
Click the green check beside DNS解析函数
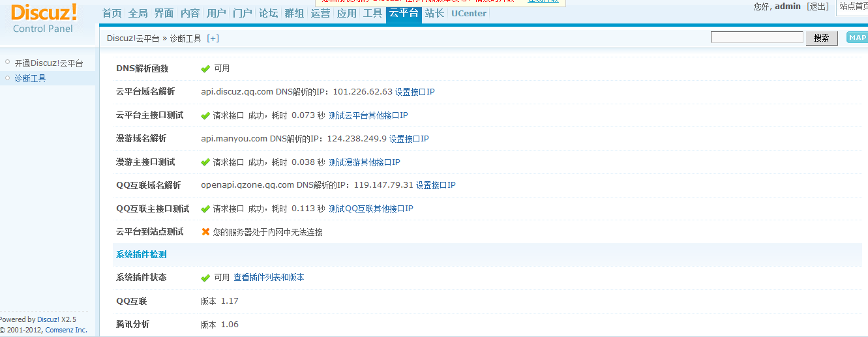pyautogui.click(x=205, y=68)
